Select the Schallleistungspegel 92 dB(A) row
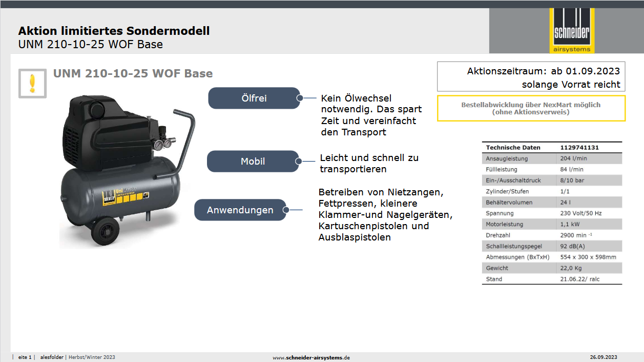The height and width of the screenshot is (362, 644). tap(552, 246)
